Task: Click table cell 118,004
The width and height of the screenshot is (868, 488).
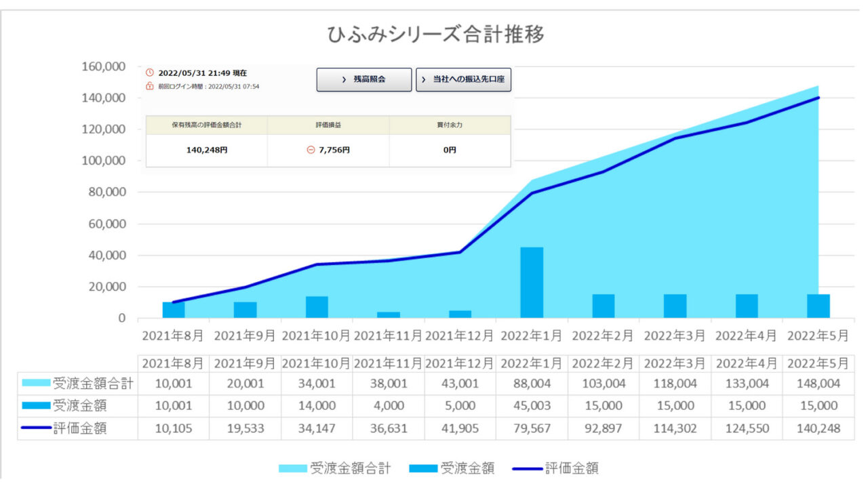Action: click(x=675, y=384)
